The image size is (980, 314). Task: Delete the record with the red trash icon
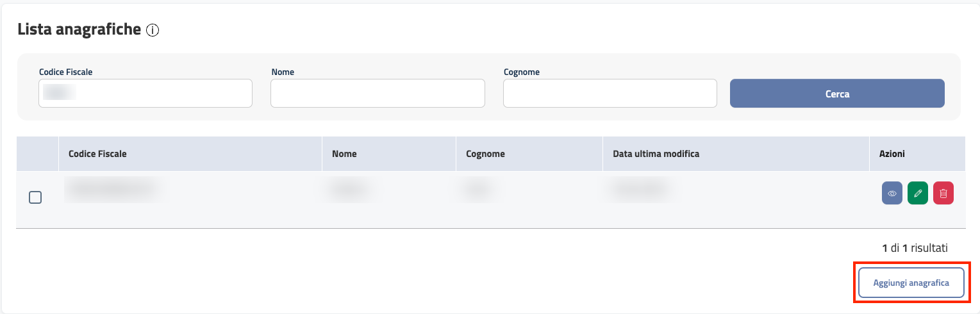(x=943, y=193)
